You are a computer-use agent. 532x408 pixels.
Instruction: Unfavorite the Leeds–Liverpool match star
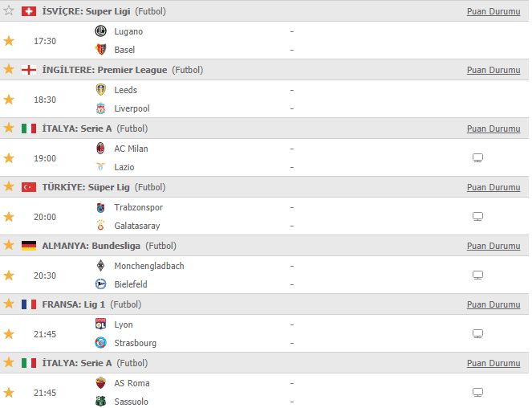click(9, 100)
